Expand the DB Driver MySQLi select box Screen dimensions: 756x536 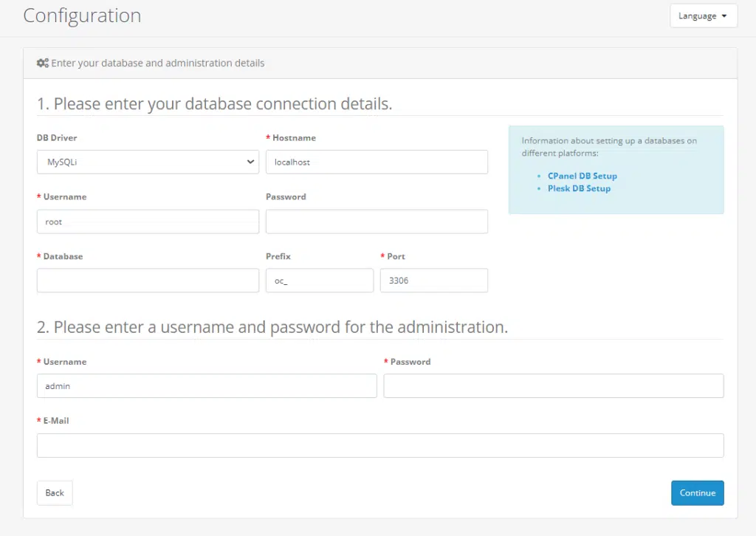148,162
